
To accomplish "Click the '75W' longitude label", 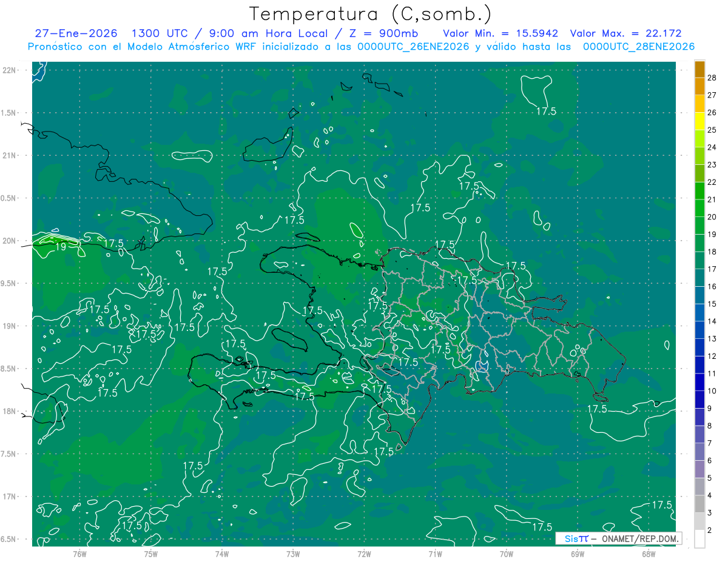I will tap(150, 554).
